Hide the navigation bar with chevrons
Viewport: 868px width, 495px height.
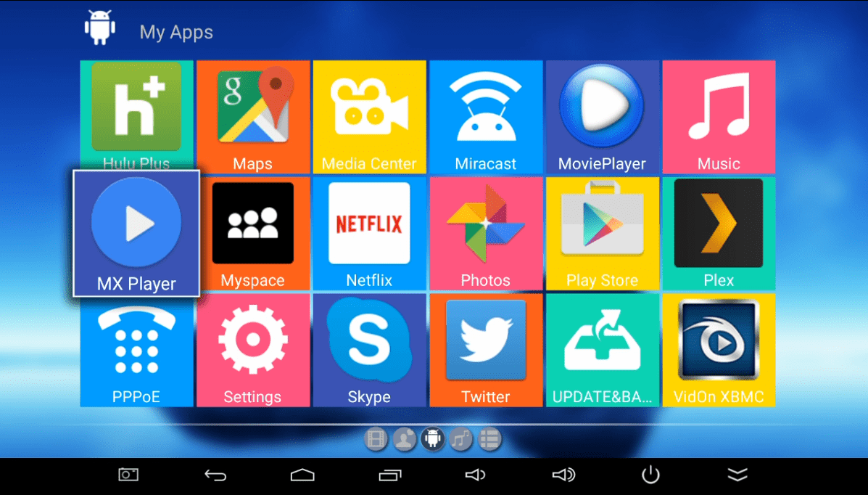pyautogui.click(x=737, y=475)
